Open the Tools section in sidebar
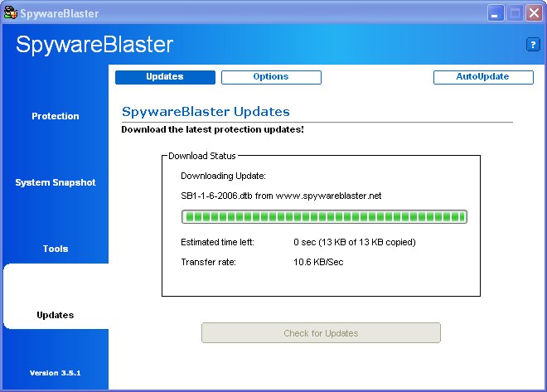547x392 pixels. (56, 249)
